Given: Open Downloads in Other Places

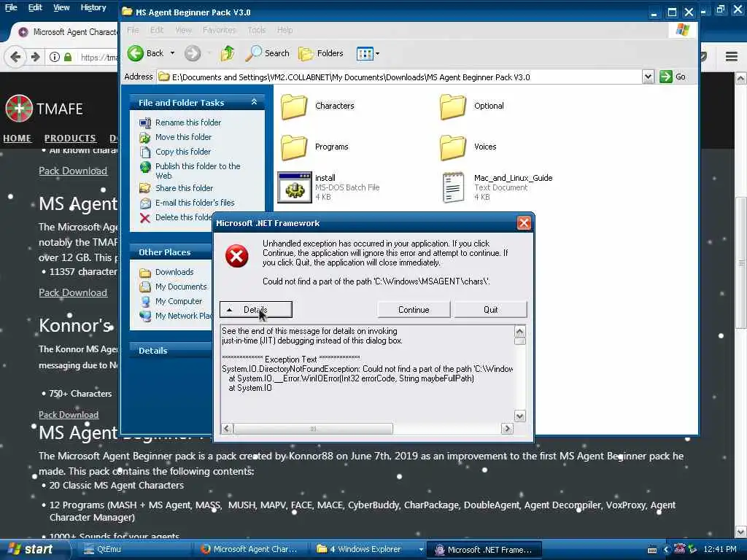Looking at the screenshot, I should (x=174, y=272).
